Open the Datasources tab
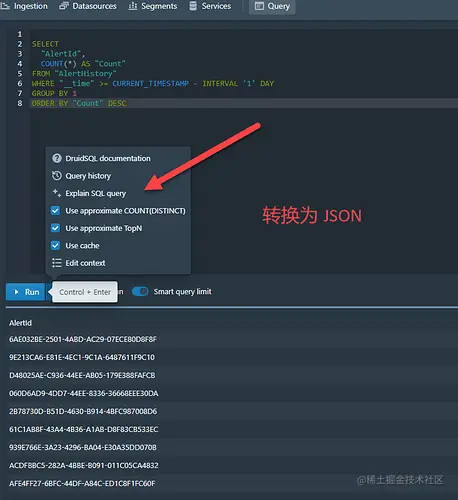458x500 pixels. [x=88, y=6]
